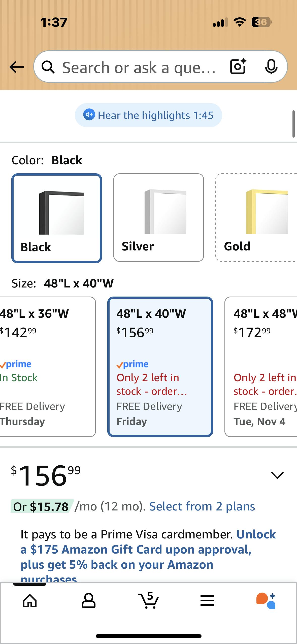Click the page scrollbar on the right edge
Screen dimensions: 297x644
[x=293, y=124]
